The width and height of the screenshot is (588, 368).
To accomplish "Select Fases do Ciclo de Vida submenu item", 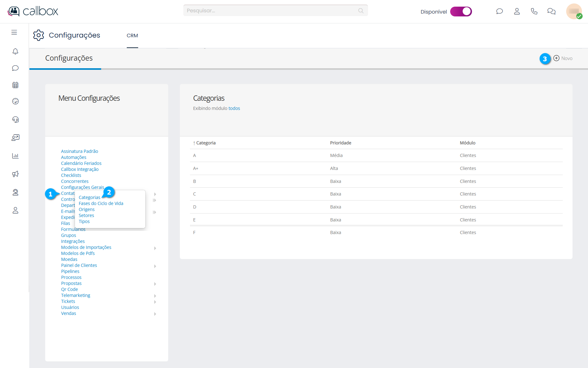I will [101, 203].
